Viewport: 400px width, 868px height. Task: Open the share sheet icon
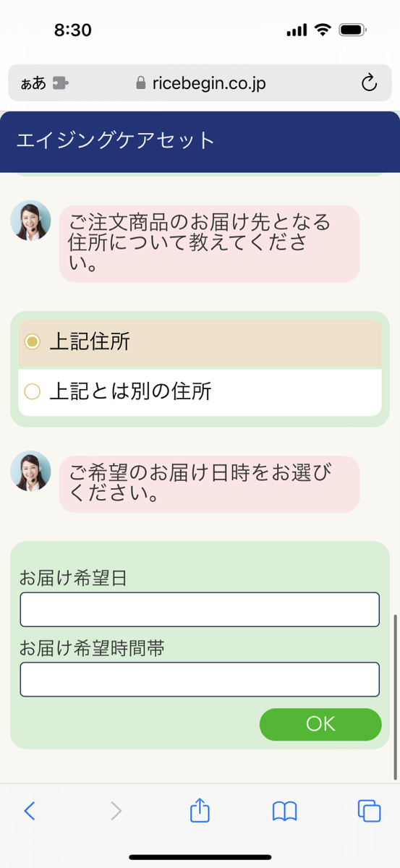coord(200,810)
